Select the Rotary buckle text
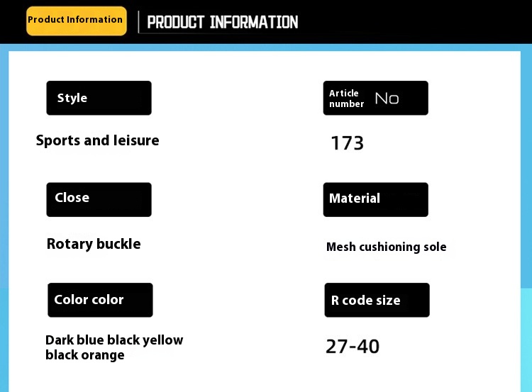Screen dimensions: 532x392 [x=94, y=244]
